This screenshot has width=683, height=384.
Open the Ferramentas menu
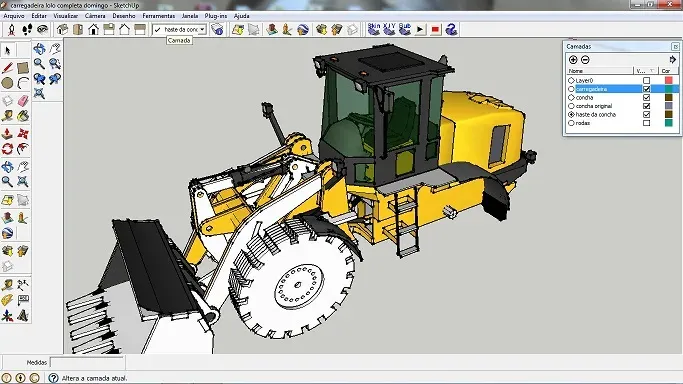tap(159, 16)
